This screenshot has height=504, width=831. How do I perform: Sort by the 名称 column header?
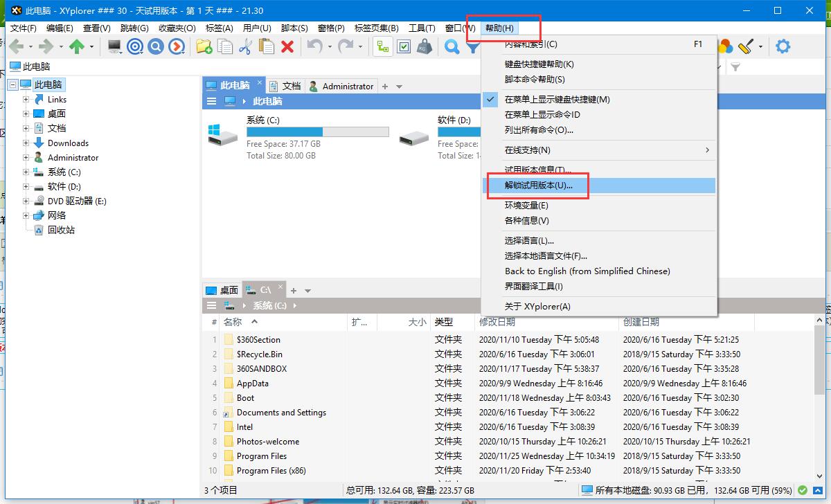[283, 322]
